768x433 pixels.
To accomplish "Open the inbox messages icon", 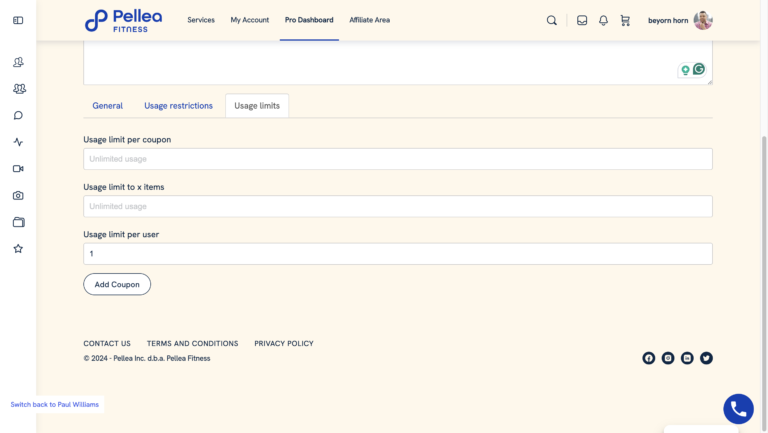I will [582, 20].
